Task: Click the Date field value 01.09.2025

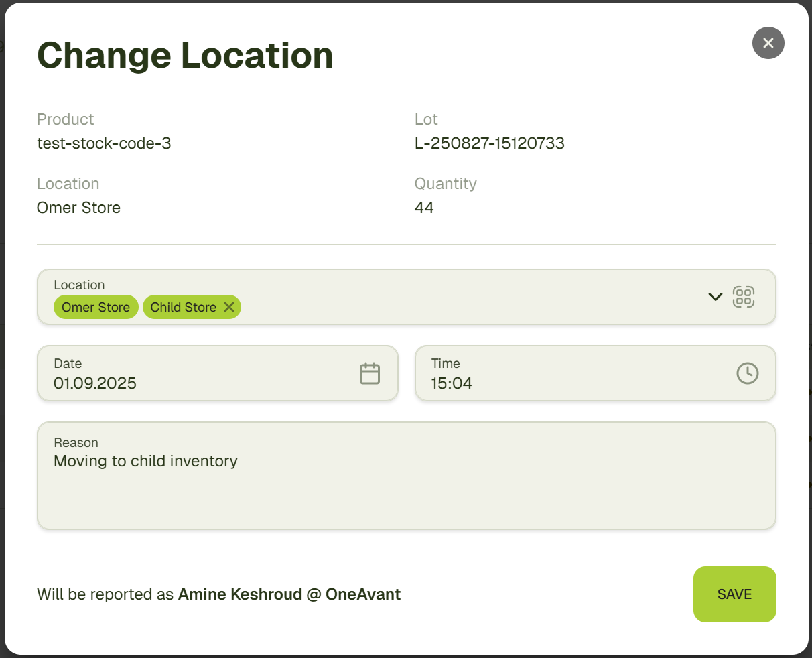Action: click(x=95, y=383)
